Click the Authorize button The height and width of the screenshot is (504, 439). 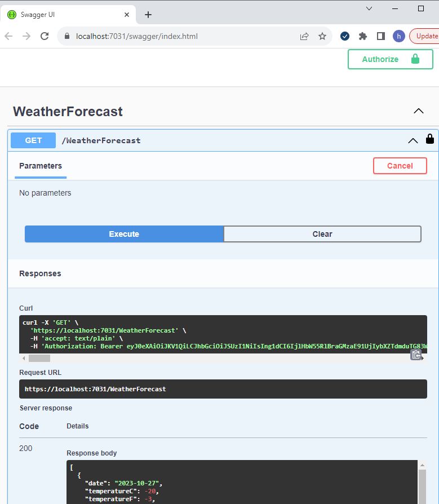(391, 59)
